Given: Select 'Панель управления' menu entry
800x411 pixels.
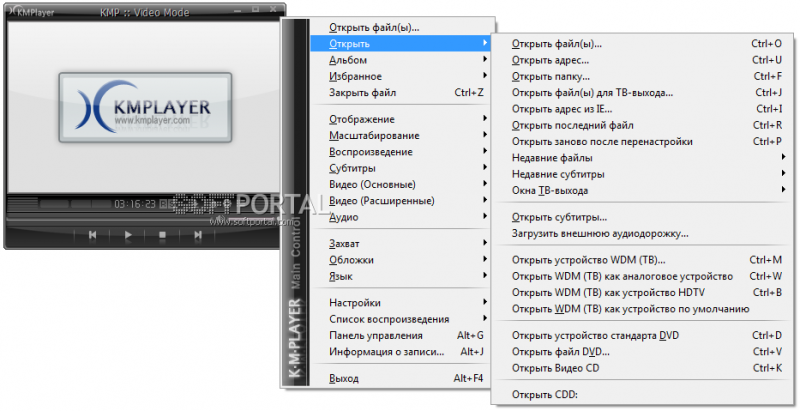Looking at the screenshot, I should [x=399, y=336].
